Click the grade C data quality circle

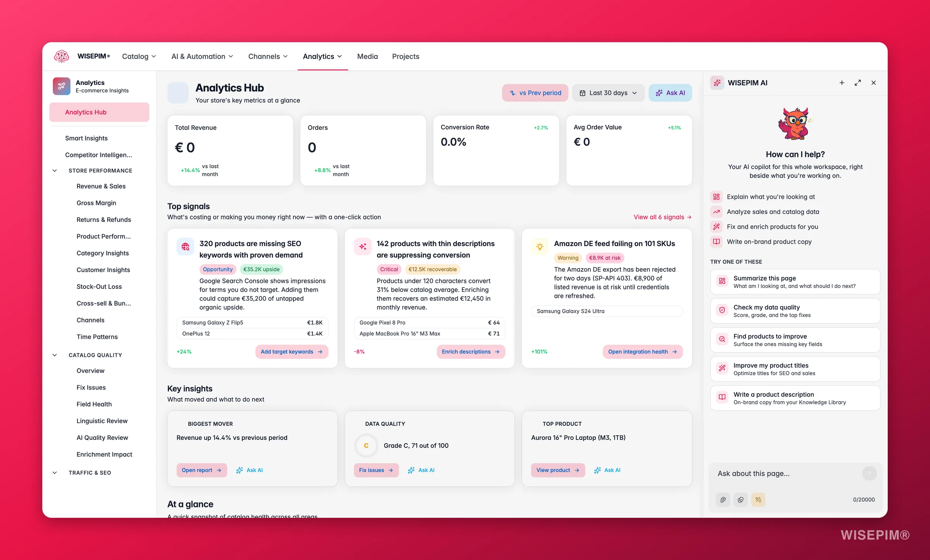pos(366,446)
